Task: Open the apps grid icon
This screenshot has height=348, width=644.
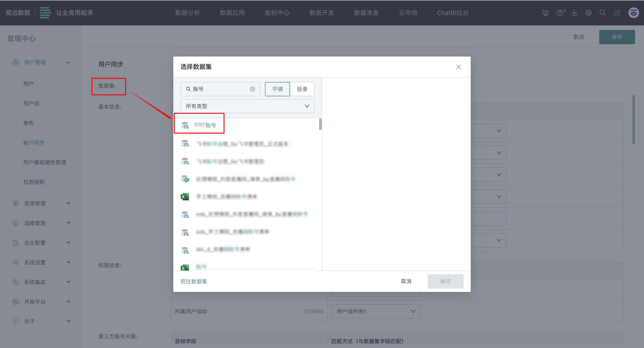Action: coord(617,13)
